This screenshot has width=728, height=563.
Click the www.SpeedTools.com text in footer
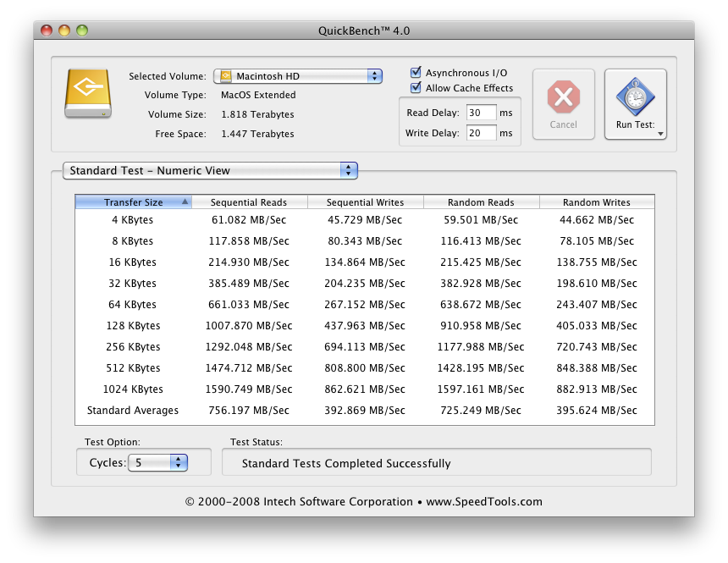[484, 502]
